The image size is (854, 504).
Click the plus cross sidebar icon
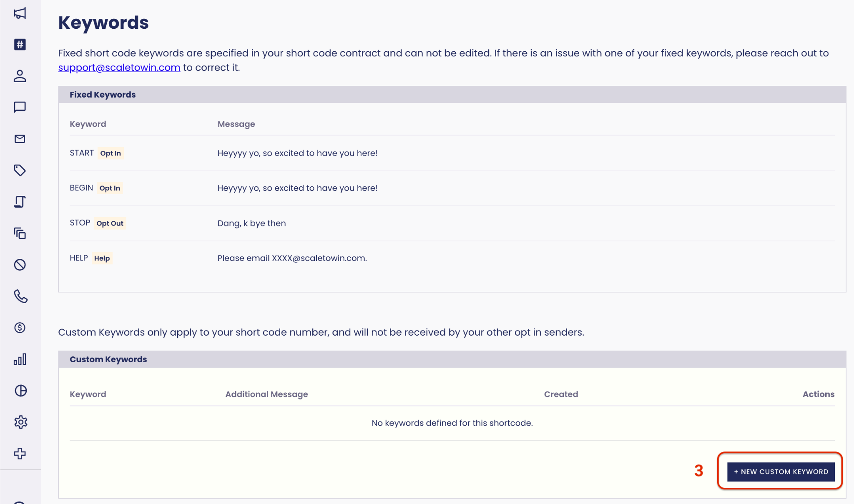(x=20, y=454)
